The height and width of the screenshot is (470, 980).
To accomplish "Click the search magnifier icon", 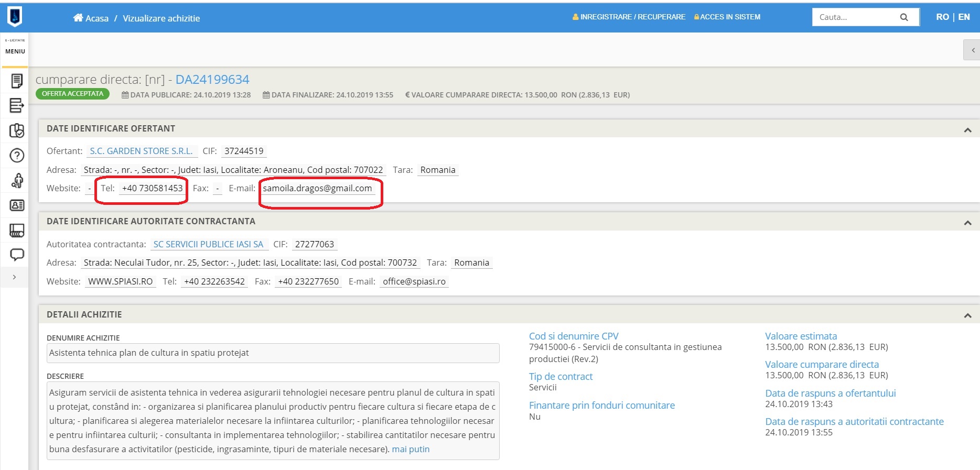I will pos(904,17).
